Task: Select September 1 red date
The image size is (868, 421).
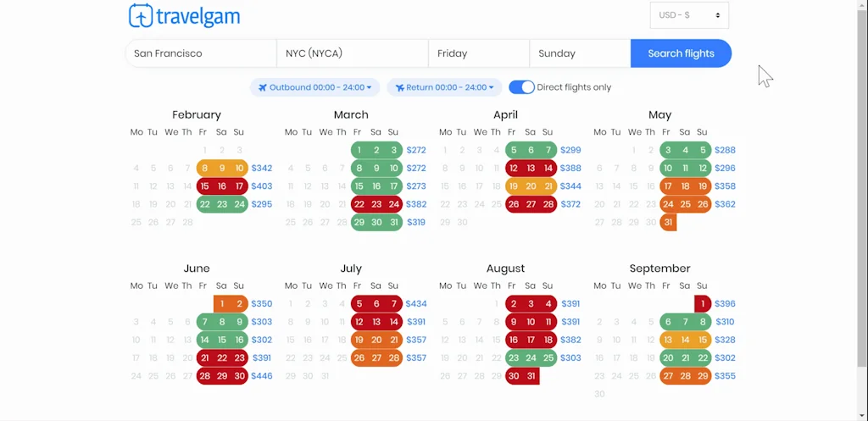Action: (x=703, y=304)
